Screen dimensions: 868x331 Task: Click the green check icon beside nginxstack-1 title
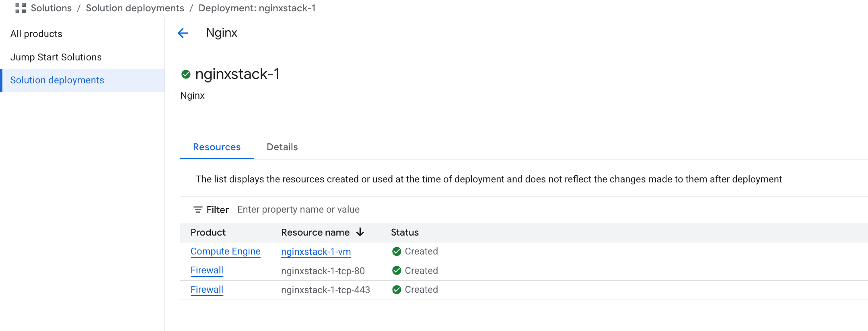pos(186,74)
